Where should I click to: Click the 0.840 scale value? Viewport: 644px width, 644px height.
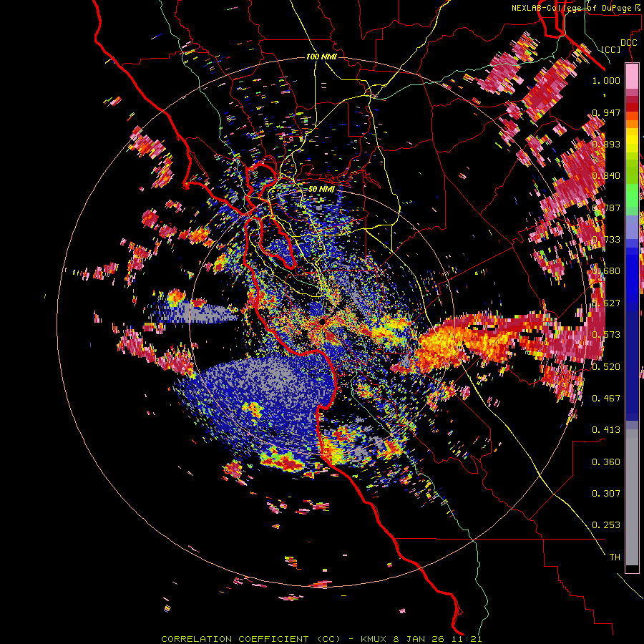click(606, 175)
